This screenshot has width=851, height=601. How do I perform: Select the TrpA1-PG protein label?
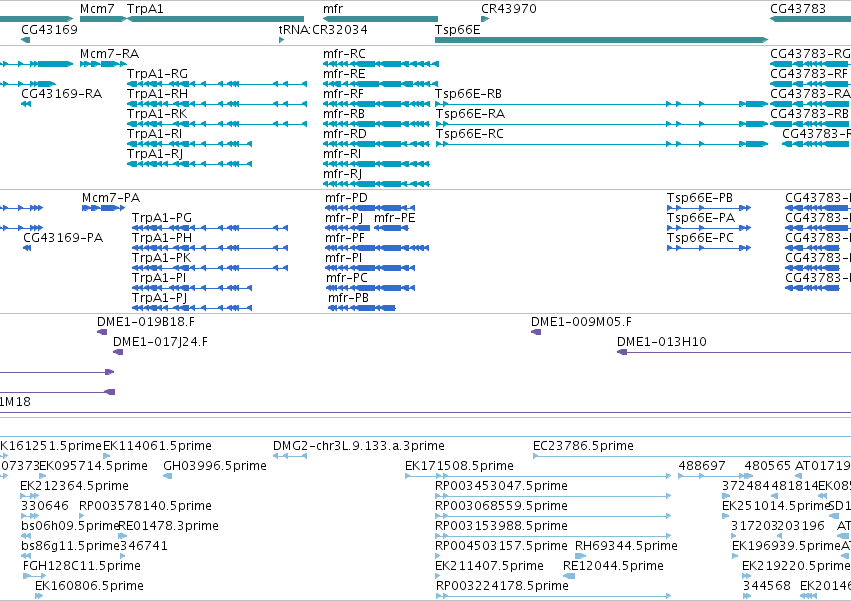point(162,218)
